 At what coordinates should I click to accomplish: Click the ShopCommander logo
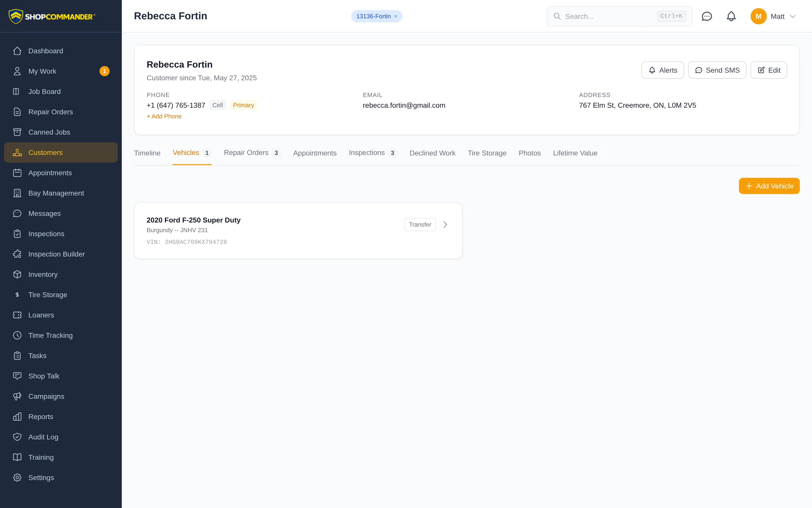click(52, 16)
